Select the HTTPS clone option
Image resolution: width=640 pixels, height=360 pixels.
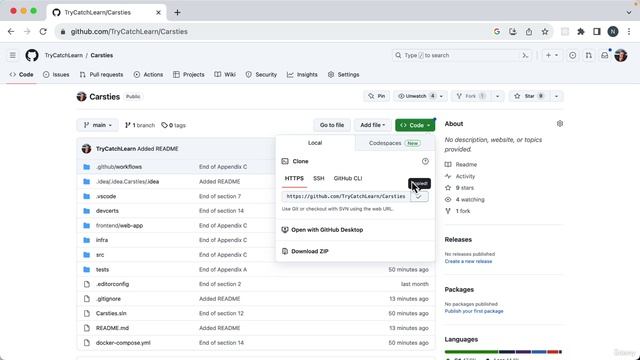pyautogui.click(x=294, y=178)
